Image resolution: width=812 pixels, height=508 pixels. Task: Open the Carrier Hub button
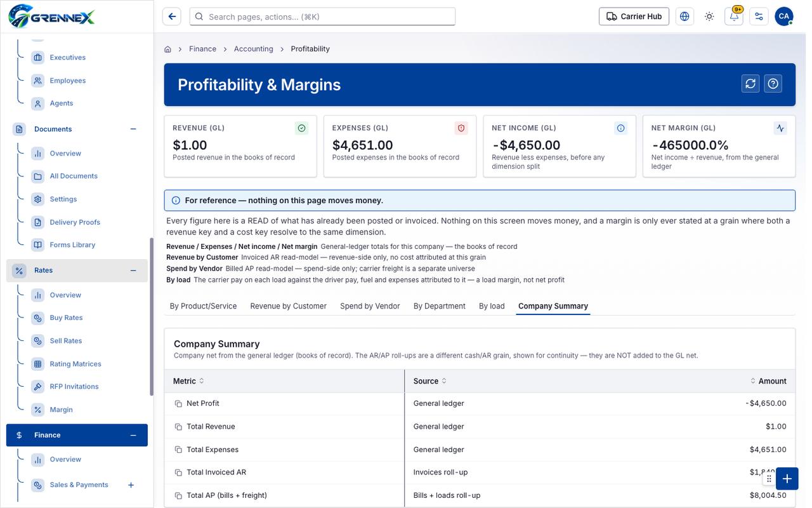(634, 17)
